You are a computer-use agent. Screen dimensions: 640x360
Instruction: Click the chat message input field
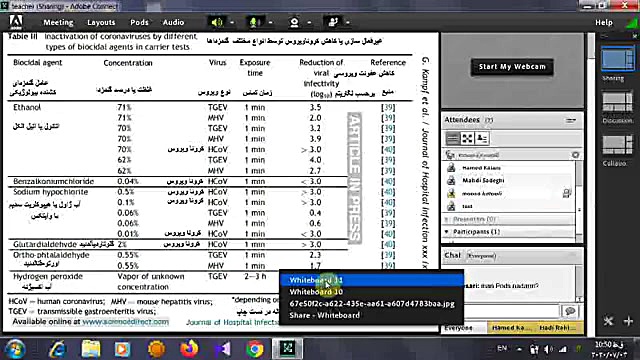(512, 311)
